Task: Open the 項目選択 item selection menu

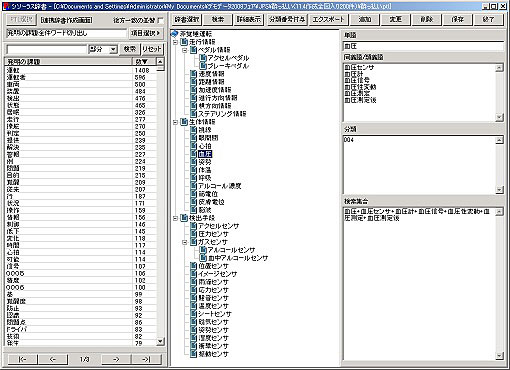Action: (x=146, y=33)
